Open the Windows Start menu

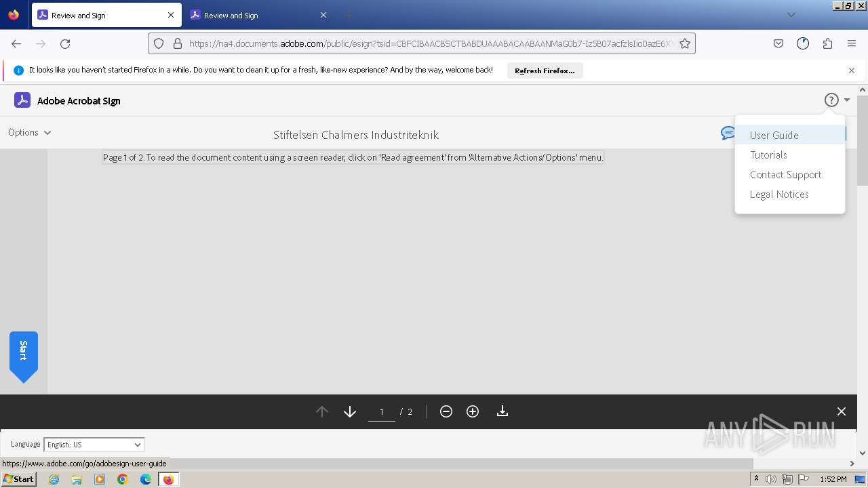18,479
